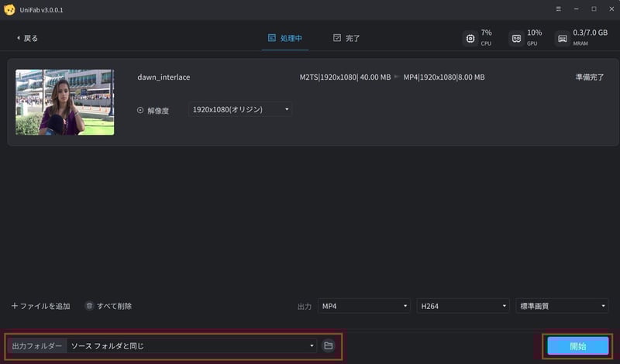The height and width of the screenshot is (364, 620).
Task: Click the CPU usage chip icon
Action: coord(470,38)
